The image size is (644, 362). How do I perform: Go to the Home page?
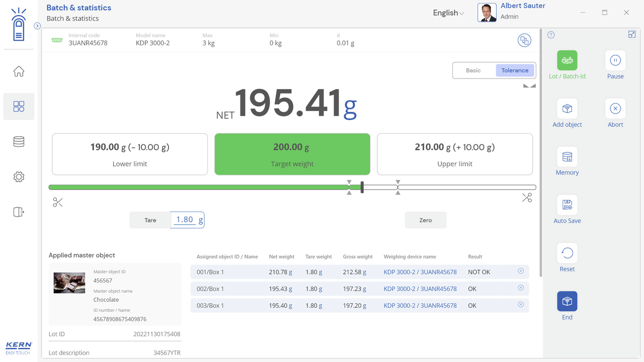pyautogui.click(x=19, y=71)
